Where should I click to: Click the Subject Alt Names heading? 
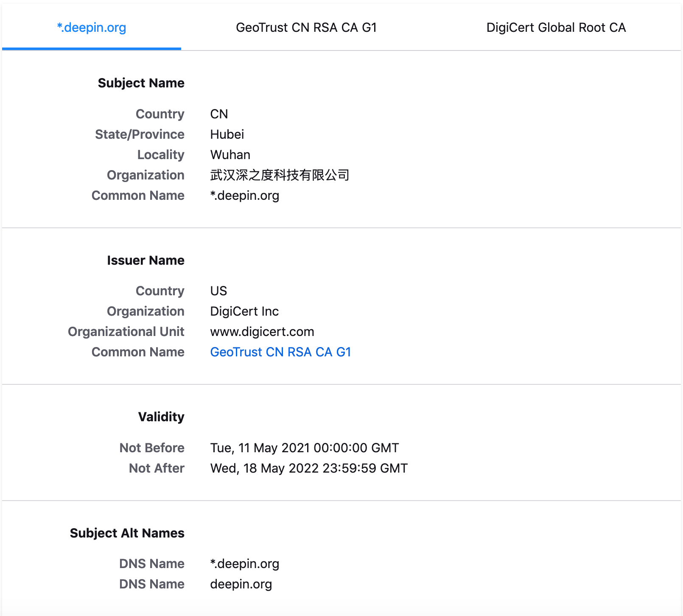click(x=127, y=533)
